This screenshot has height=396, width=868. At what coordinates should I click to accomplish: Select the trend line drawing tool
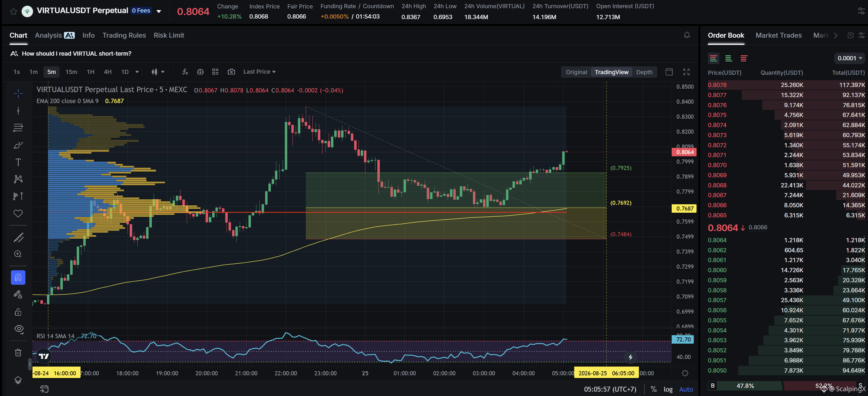click(x=18, y=111)
